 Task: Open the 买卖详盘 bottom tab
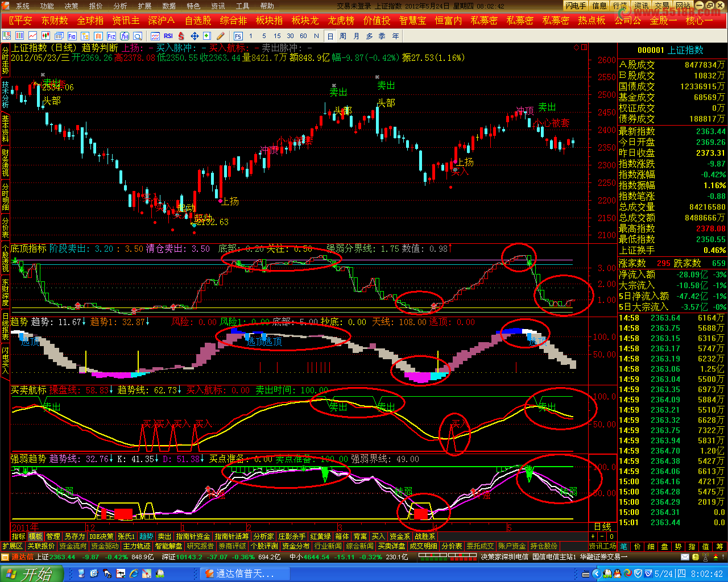coord(391,546)
